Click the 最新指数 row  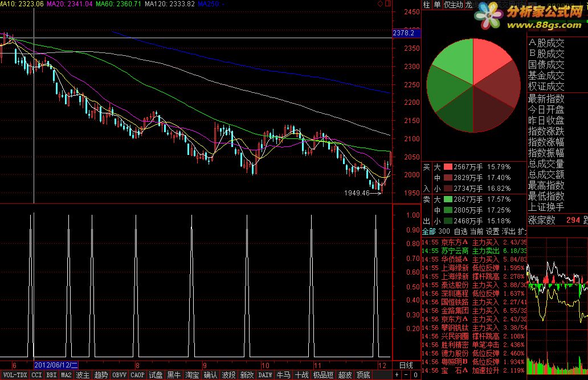[546, 99]
